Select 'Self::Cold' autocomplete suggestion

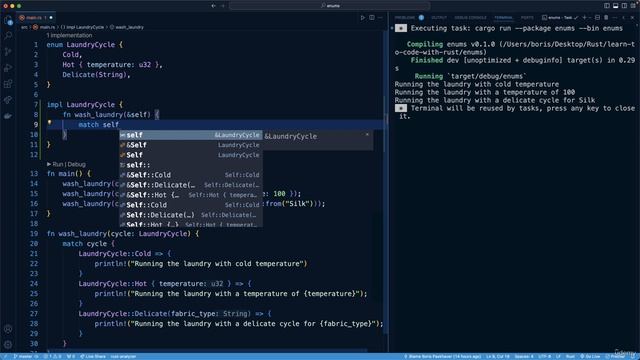click(x=191, y=205)
